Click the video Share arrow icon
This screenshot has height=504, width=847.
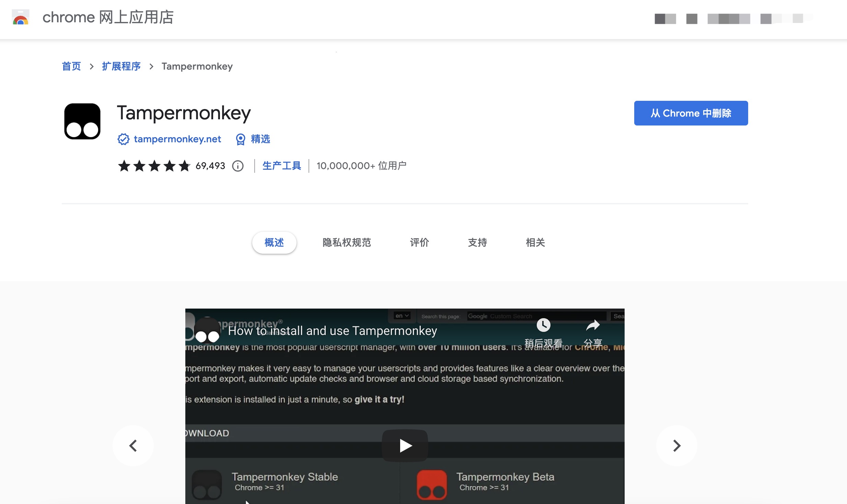(x=593, y=325)
